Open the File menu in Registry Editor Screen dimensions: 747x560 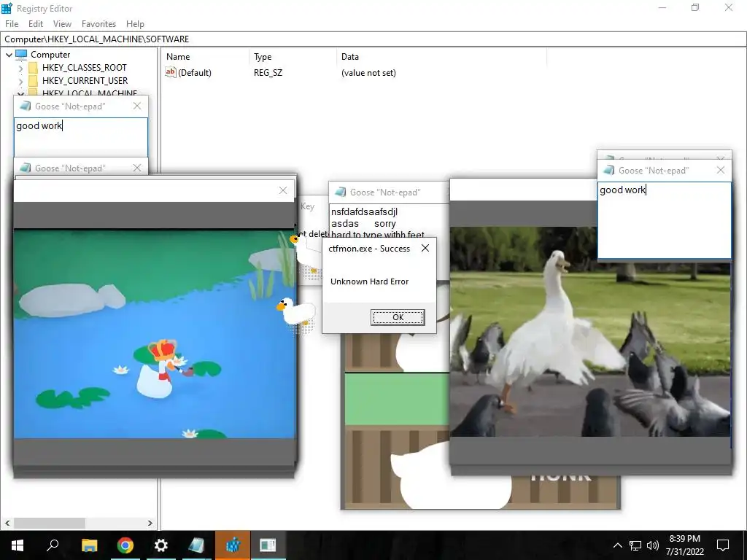tap(12, 24)
